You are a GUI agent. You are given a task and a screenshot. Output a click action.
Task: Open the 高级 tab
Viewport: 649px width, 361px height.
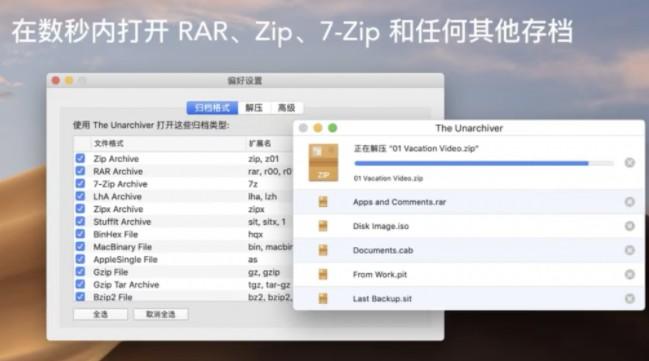286,108
